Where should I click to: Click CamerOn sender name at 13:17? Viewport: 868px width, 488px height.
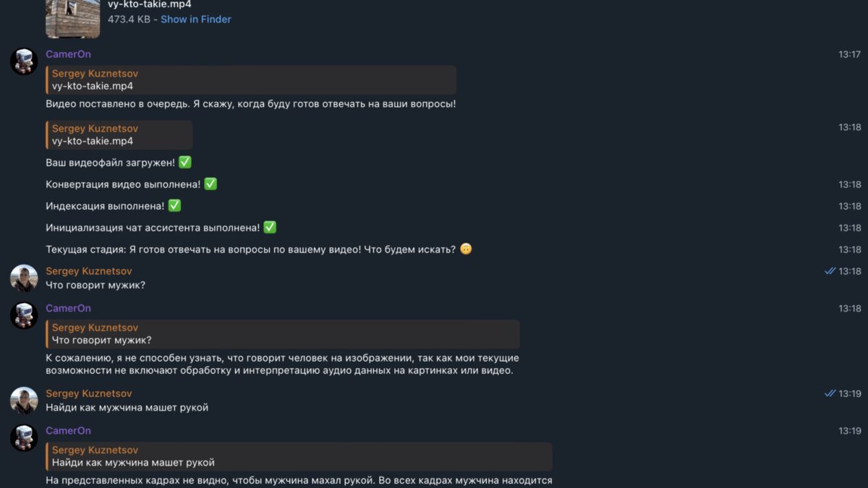tap(68, 54)
